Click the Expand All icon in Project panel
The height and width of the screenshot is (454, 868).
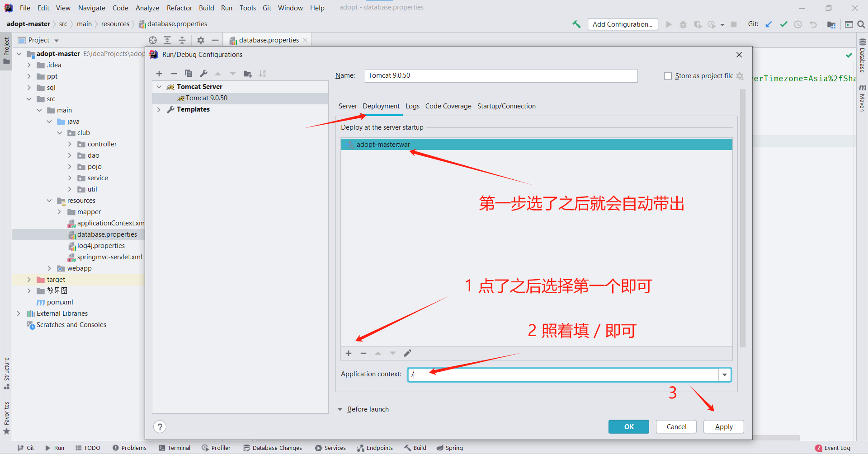167,40
